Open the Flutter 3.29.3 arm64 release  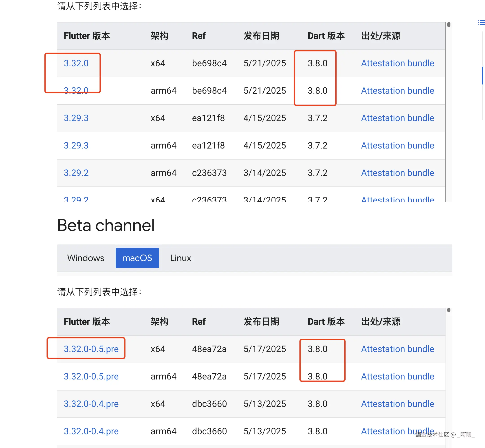[76, 145]
